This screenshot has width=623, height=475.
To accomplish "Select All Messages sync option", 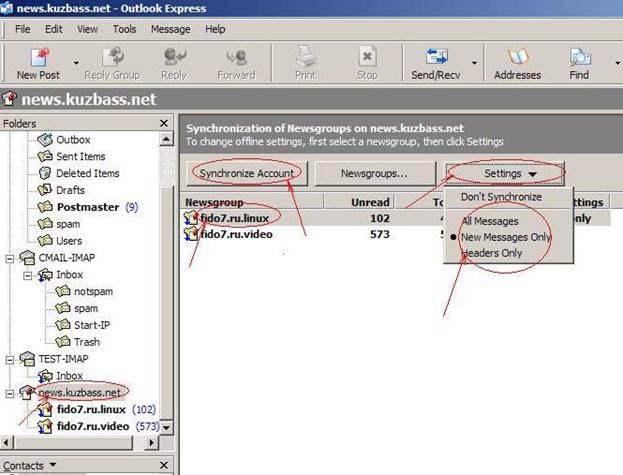I will pos(490,221).
